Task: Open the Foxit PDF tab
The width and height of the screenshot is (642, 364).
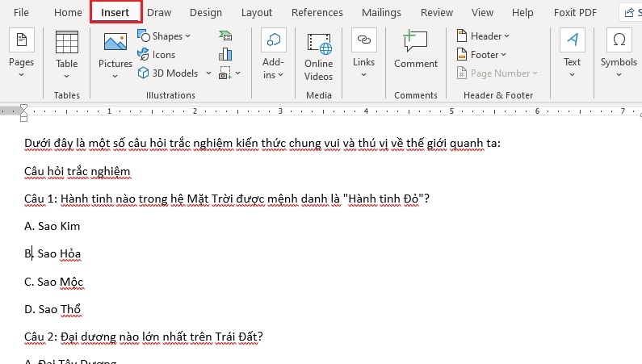Action: pos(575,13)
